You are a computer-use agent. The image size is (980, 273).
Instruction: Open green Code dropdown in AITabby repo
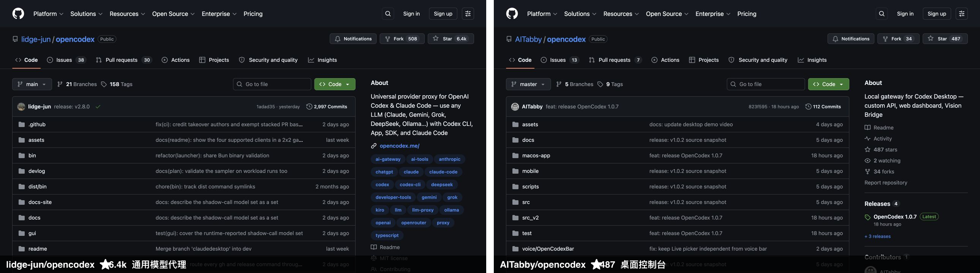click(x=828, y=84)
